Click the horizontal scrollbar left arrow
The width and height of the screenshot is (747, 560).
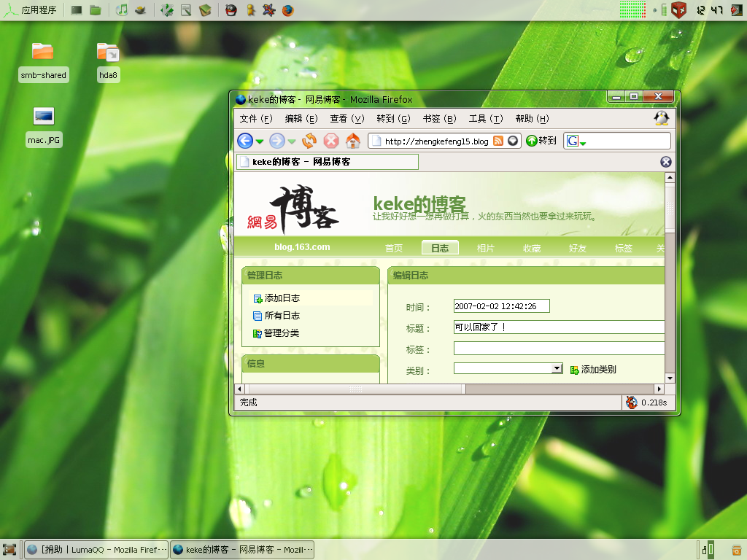tap(239, 389)
